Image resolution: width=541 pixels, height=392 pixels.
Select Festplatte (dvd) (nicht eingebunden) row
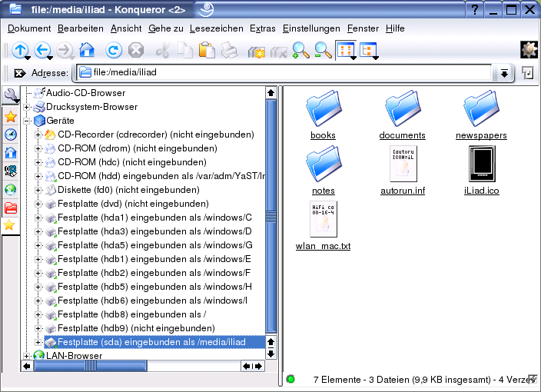tap(133, 204)
